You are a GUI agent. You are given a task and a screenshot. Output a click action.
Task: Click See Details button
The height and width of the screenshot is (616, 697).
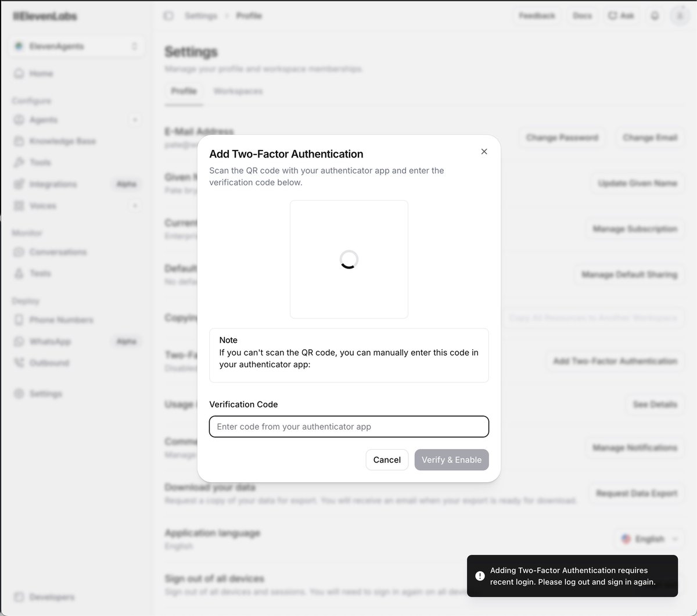(655, 404)
